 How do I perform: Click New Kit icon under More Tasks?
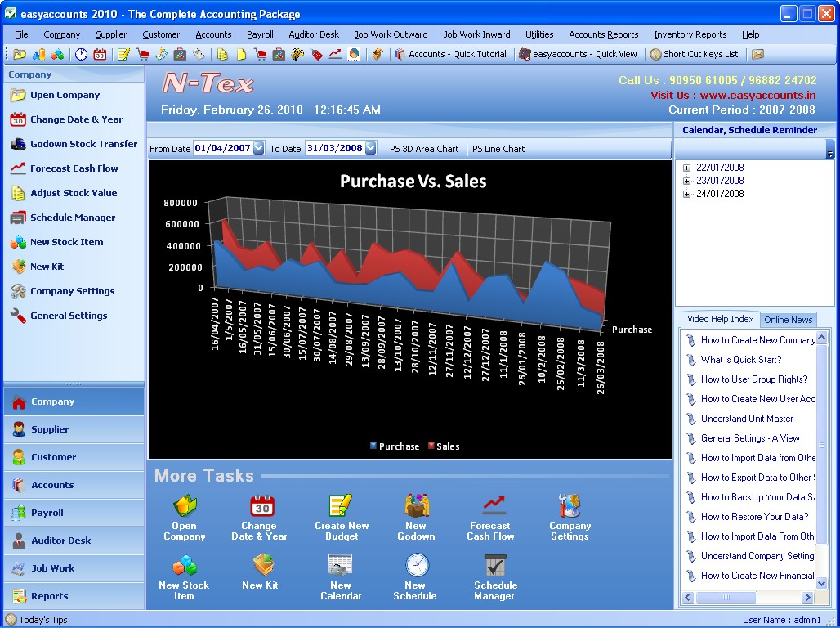pyautogui.click(x=261, y=572)
